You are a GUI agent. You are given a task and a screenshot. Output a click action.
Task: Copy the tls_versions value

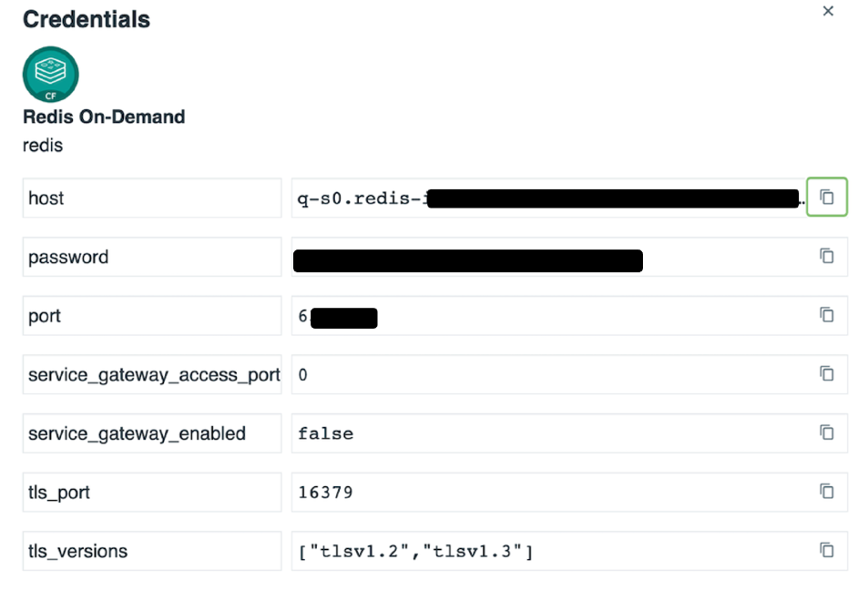(827, 550)
